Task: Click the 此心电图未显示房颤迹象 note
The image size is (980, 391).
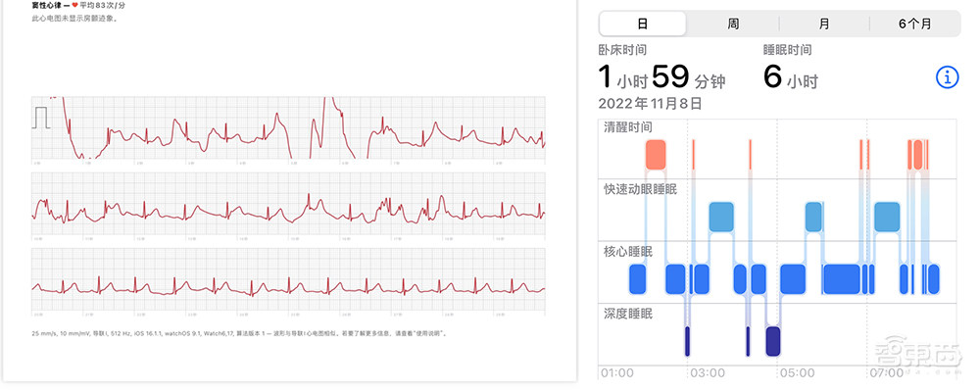Action: click(x=75, y=18)
